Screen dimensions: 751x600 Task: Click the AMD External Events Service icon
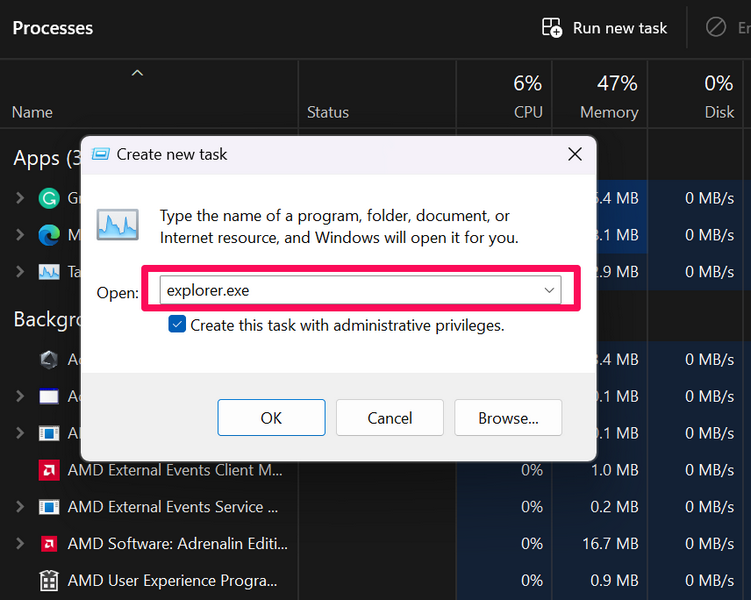pos(48,507)
